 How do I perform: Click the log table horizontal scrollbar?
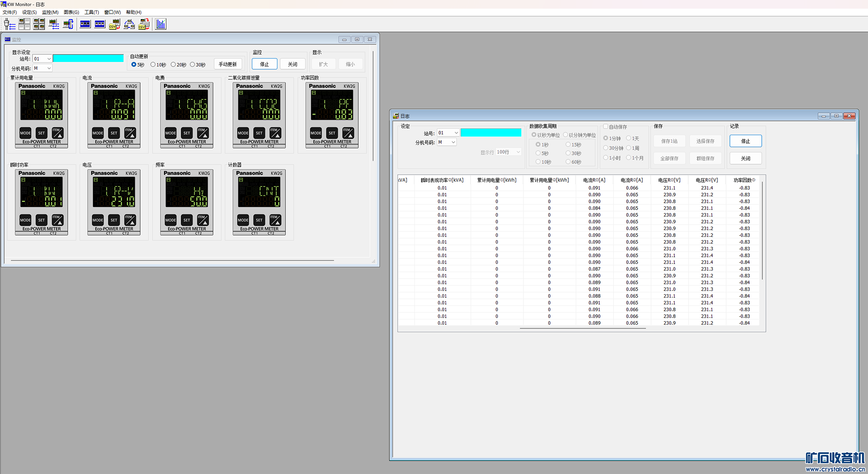[582, 328]
